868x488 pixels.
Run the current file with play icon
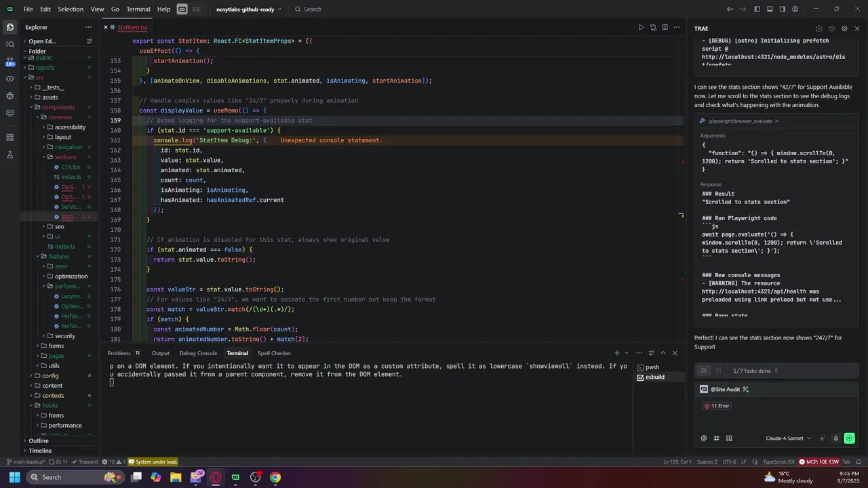pos(641,27)
